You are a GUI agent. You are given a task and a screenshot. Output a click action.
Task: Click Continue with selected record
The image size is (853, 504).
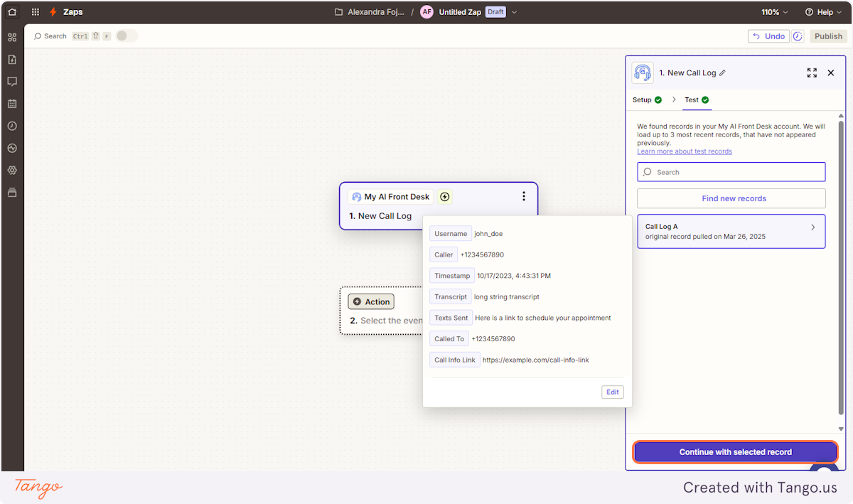pyautogui.click(x=735, y=451)
